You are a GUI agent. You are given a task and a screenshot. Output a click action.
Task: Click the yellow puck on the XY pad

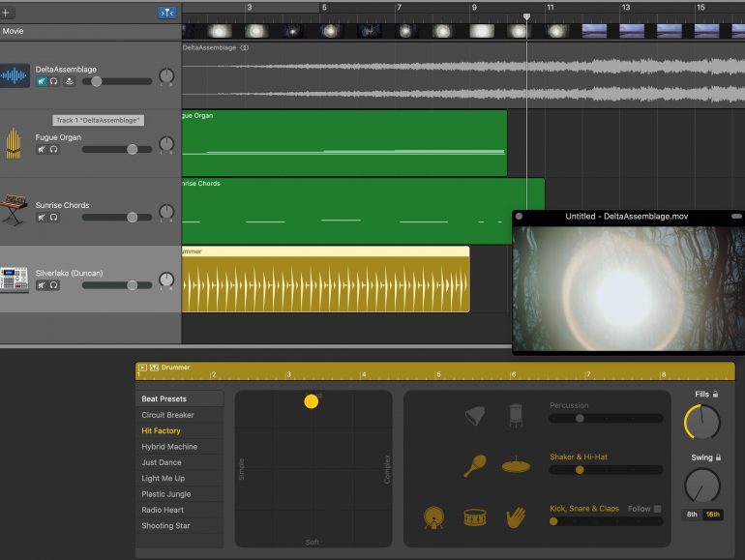(311, 401)
